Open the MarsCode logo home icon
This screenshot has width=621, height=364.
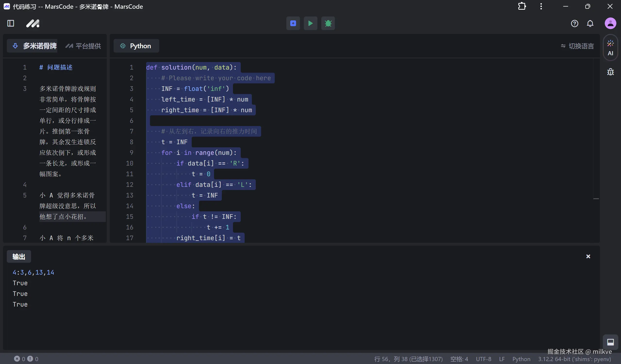click(33, 23)
